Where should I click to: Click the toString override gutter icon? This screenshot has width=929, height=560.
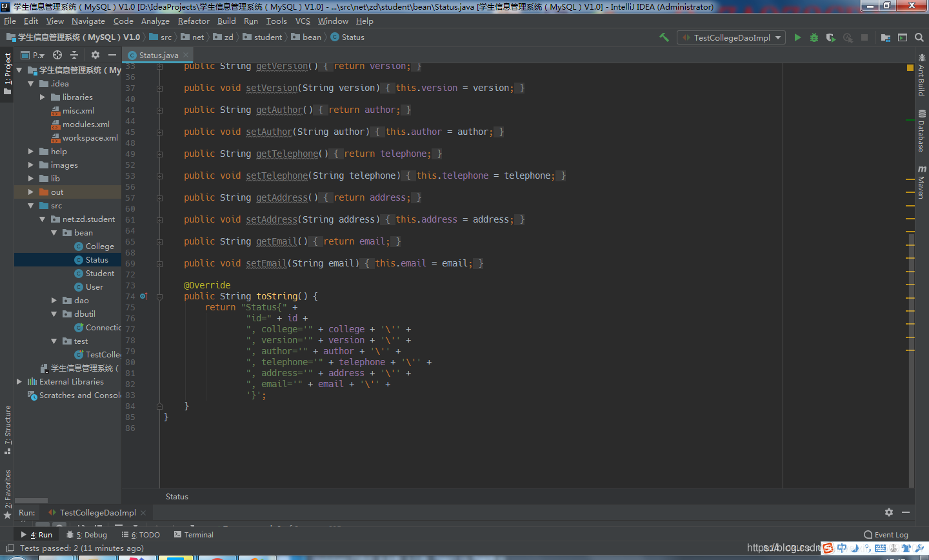144,296
